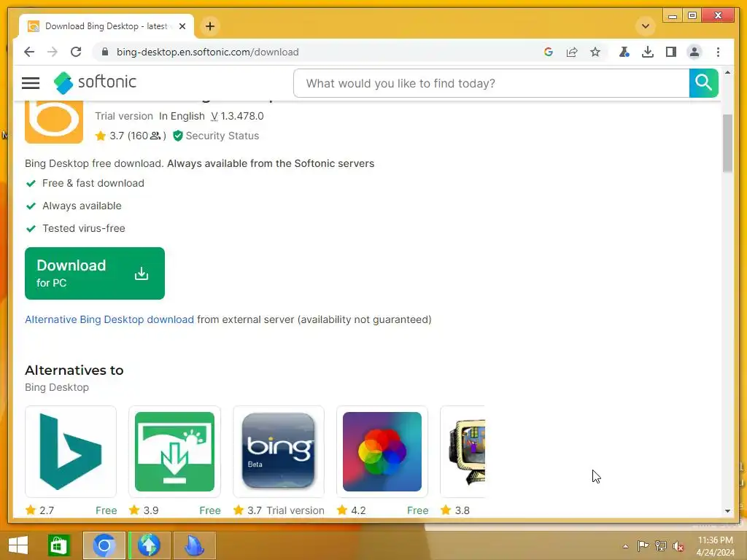Click the page vertical scrollbar thumb
The image size is (747, 560).
click(727, 143)
